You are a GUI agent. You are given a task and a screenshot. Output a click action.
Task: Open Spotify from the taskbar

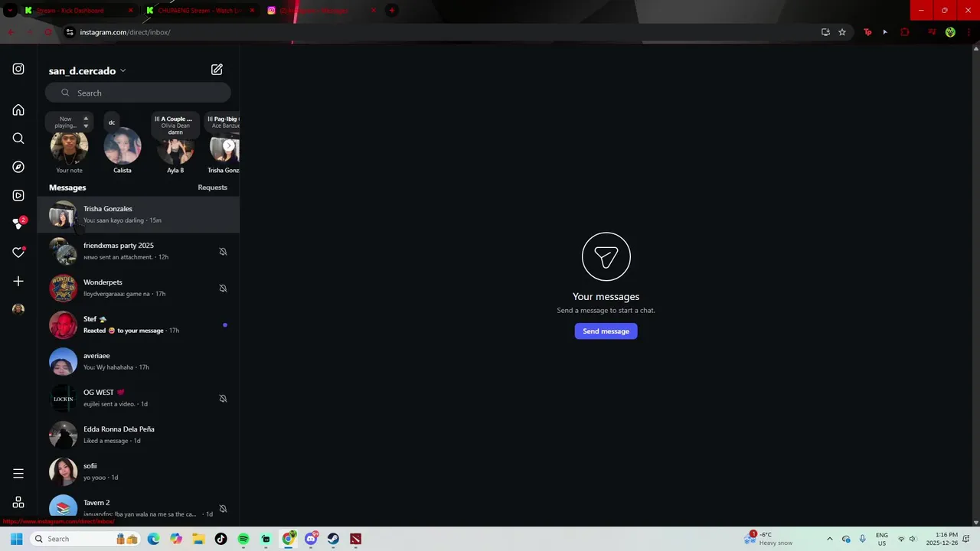[x=243, y=539]
